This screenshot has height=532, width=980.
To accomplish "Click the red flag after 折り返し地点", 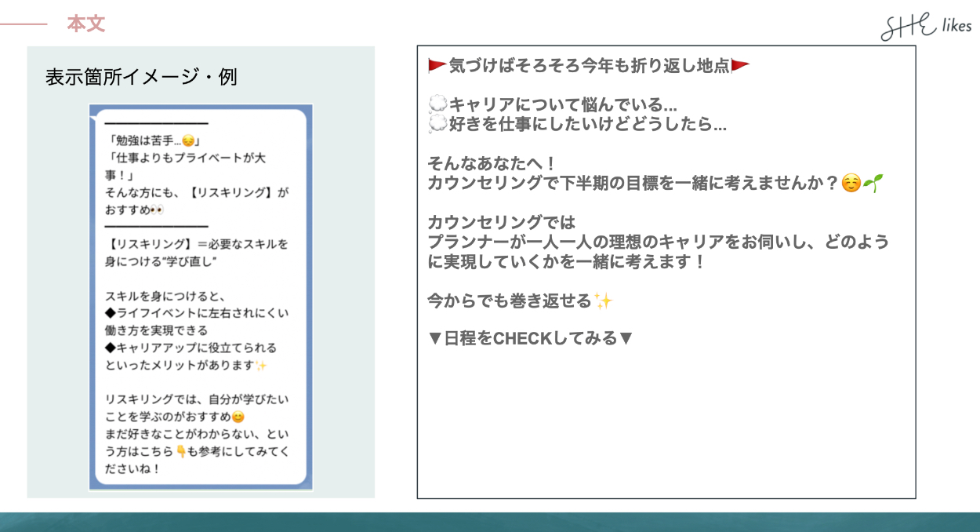I will click(x=740, y=66).
